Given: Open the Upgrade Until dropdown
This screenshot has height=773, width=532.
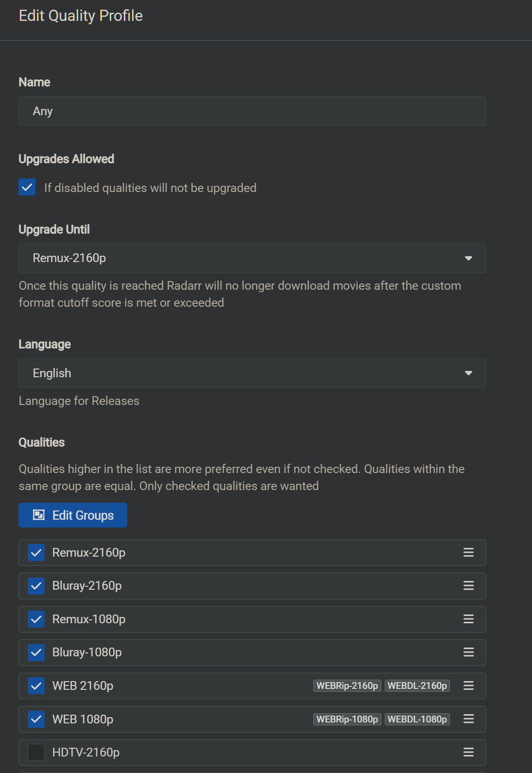Looking at the screenshot, I should click(252, 258).
